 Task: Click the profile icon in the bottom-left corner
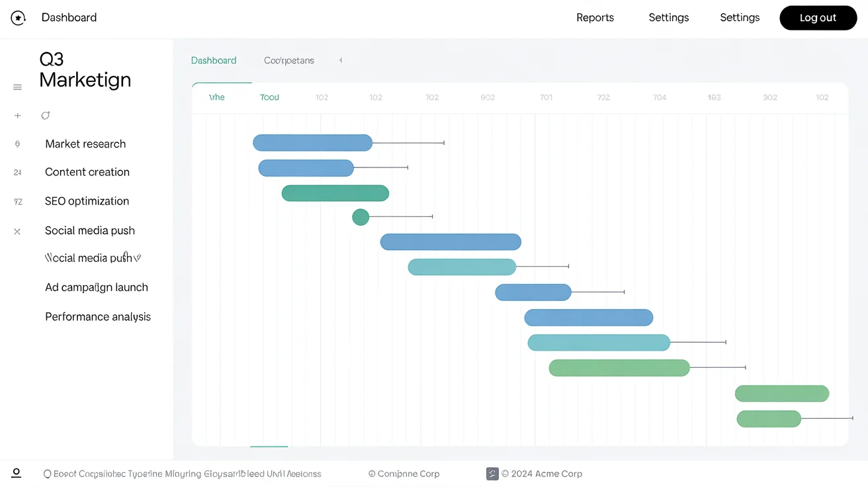[16, 472]
